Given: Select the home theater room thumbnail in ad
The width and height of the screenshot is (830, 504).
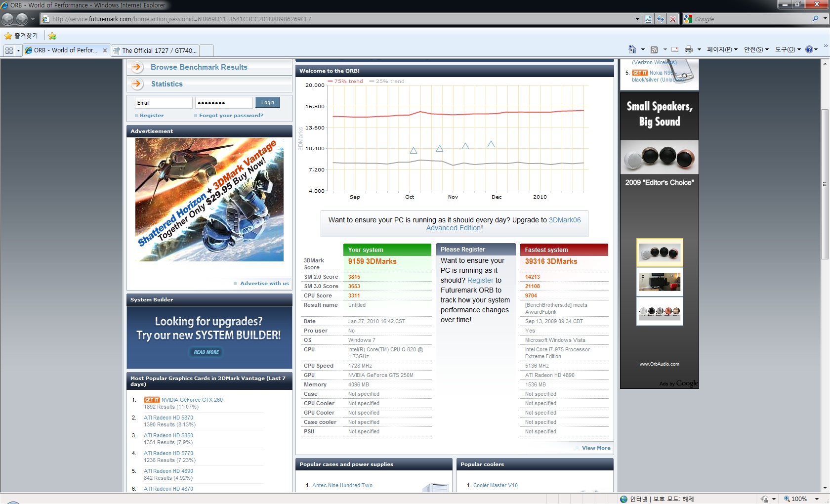Looking at the screenshot, I should pyautogui.click(x=660, y=282).
